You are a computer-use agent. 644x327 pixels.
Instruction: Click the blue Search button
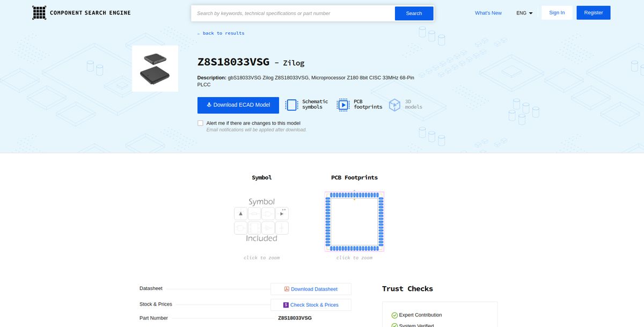[x=414, y=13]
